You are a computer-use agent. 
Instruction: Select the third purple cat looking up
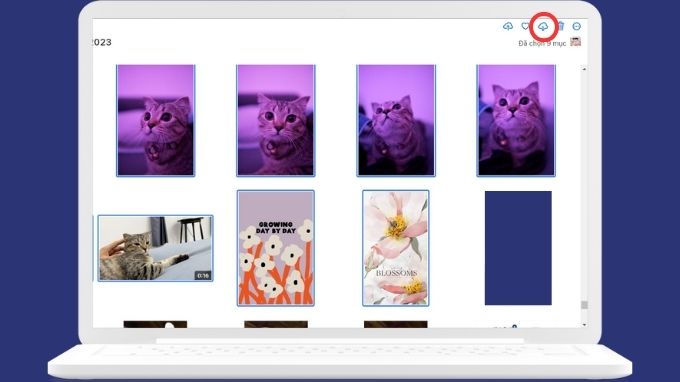coord(396,121)
